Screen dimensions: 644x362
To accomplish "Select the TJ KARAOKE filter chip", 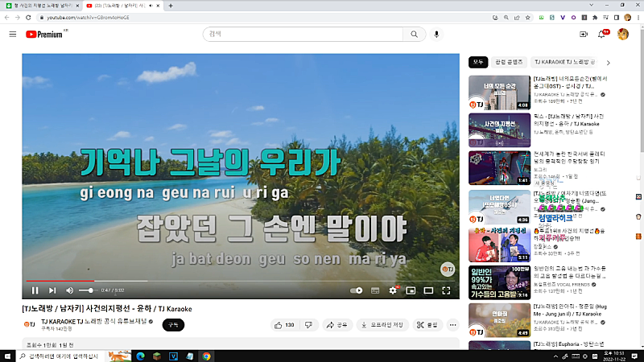I will (x=565, y=62).
